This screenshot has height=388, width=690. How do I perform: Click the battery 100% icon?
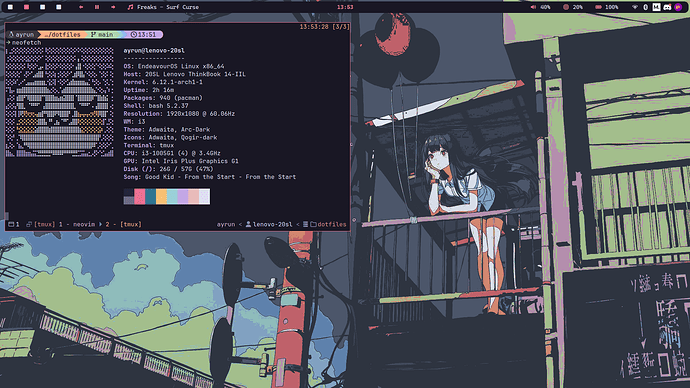tap(598, 7)
